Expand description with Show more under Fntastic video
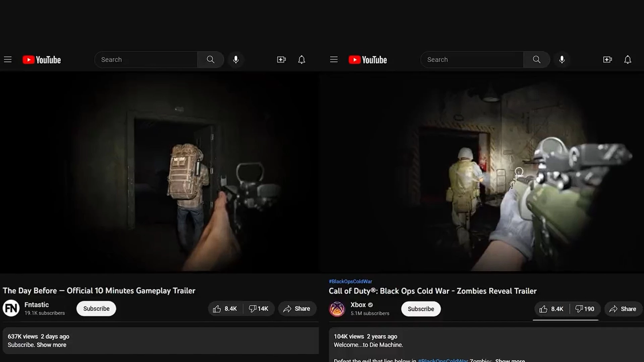 tap(51, 345)
